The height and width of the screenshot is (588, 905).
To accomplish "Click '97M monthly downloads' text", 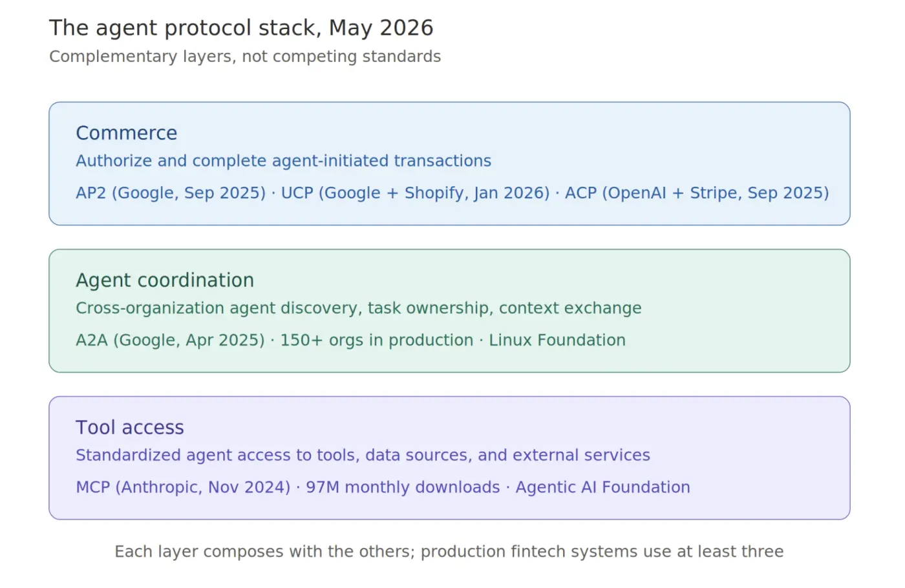I will (403, 488).
